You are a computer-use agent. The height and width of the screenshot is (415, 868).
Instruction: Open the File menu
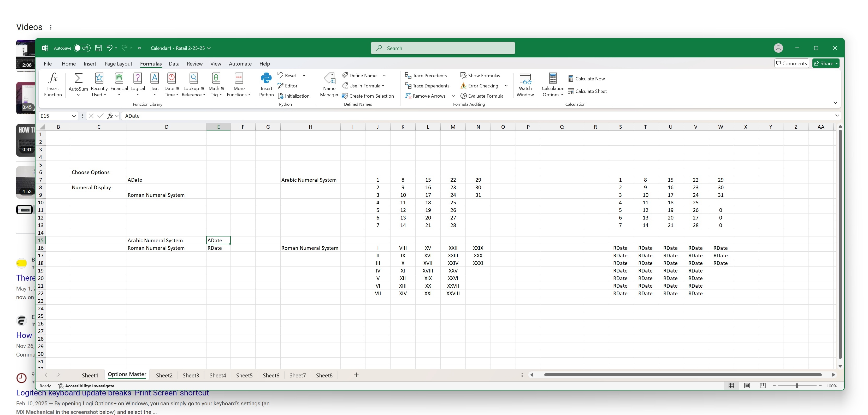(x=48, y=64)
